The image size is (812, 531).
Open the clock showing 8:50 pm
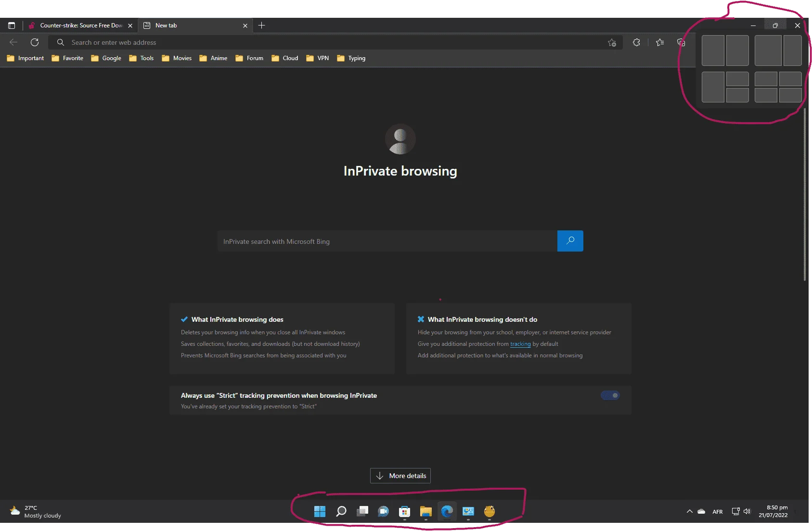coord(773,511)
